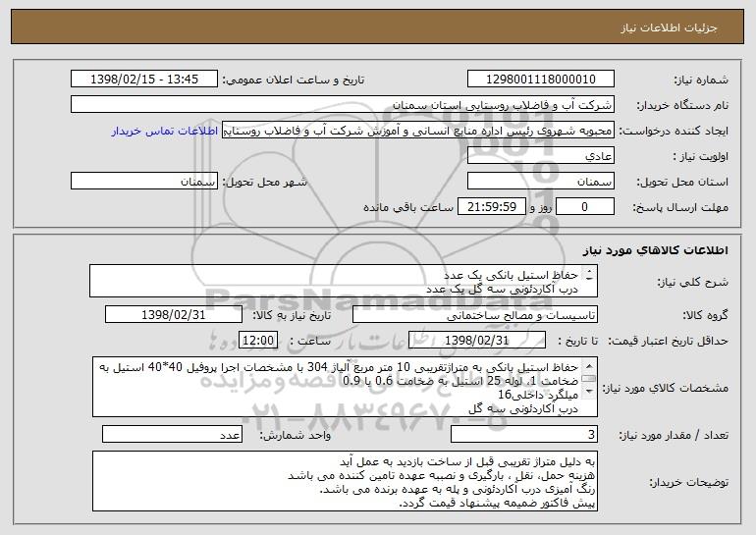Click the گروه کالا field تاسیسات و مصالح ساختمانی
The width and height of the screenshot is (756, 535).
[x=475, y=315]
